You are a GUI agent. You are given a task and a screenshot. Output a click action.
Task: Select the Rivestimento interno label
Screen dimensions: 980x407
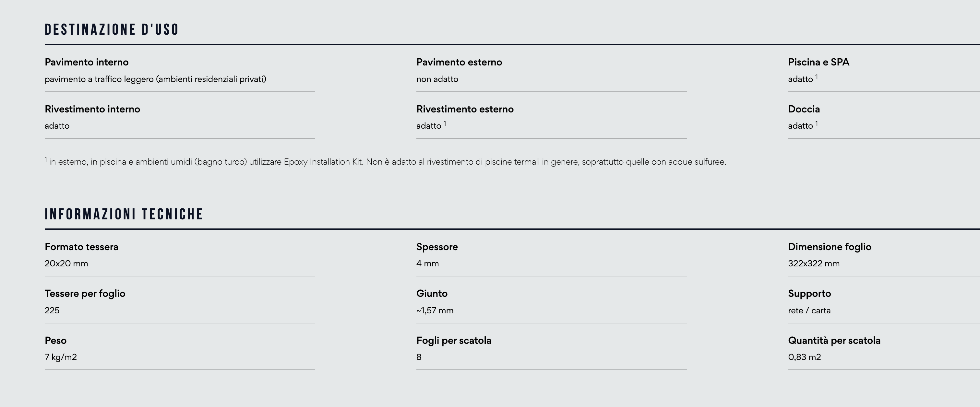92,109
